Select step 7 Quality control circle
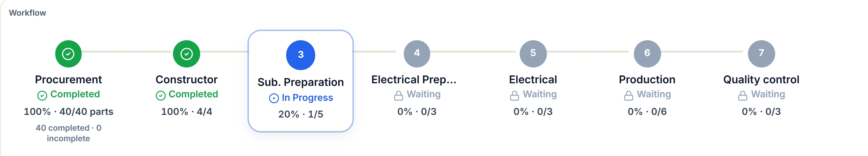Image resolution: width=868 pixels, height=156 pixels. (761, 54)
